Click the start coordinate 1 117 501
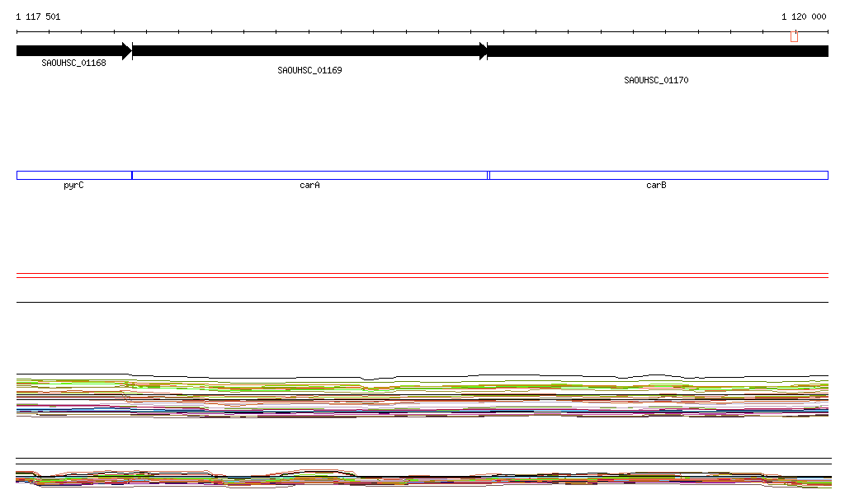 pos(38,16)
